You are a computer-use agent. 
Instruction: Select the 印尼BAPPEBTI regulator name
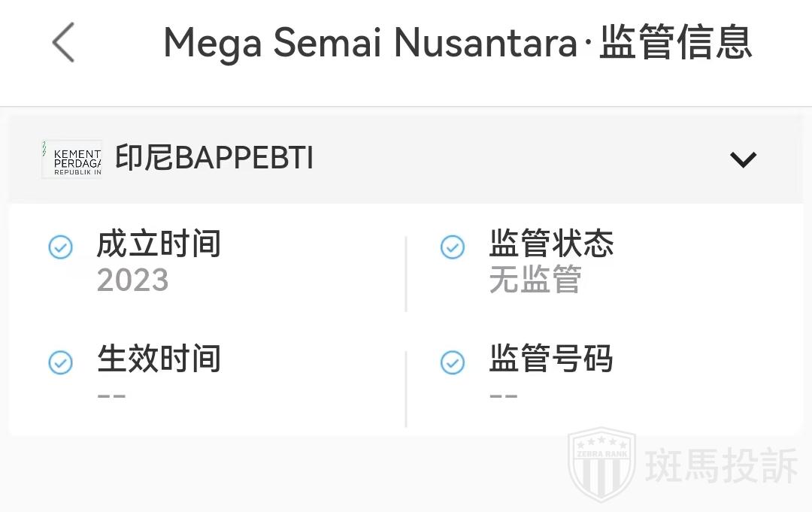point(214,159)
